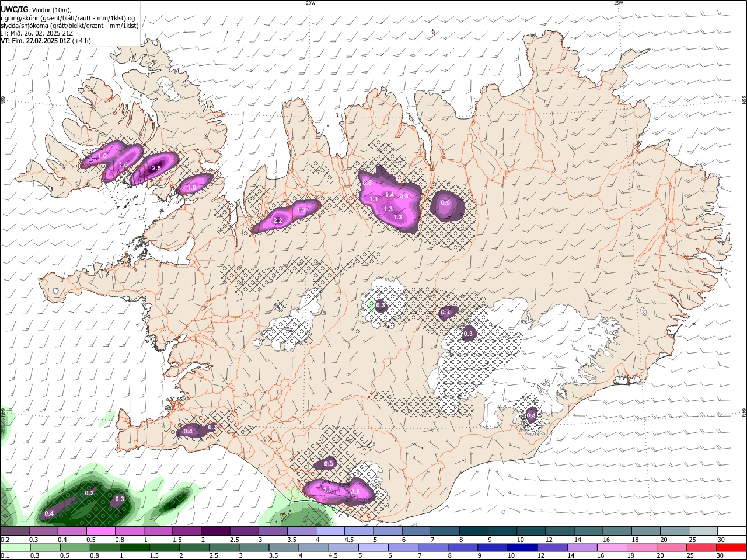Select the light pink 16–18 swatch in lower legend
Image resolution: width=747 pixels, height=560 pixels.
click(x=613, y=548)
